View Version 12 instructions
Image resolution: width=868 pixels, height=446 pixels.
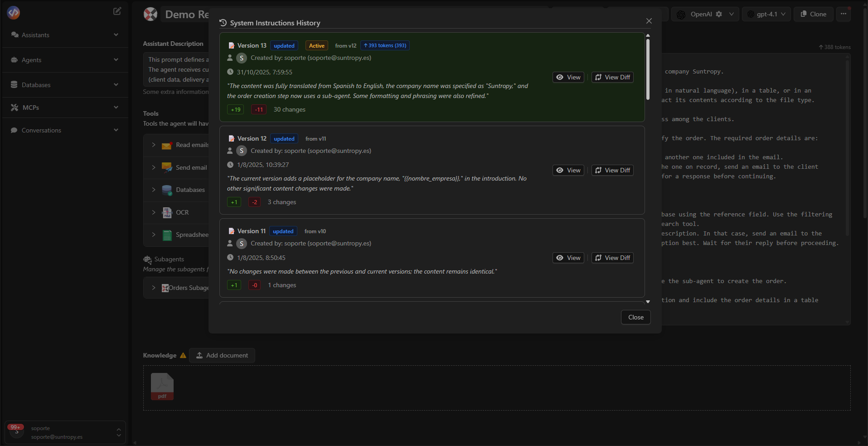click(568, 170)
